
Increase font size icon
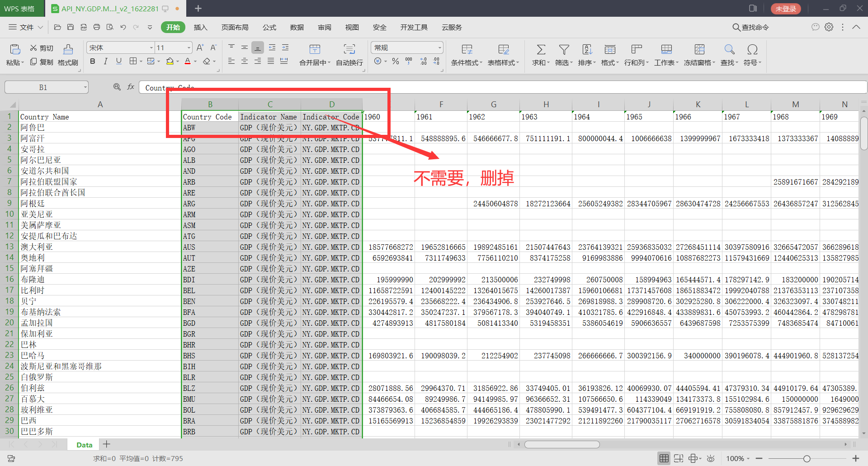click(x=200, y=48)
